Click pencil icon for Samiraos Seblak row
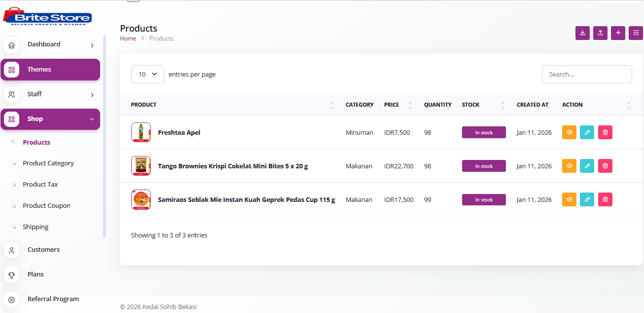Viewport: 644px width, 313px height. tap(587, 199)
